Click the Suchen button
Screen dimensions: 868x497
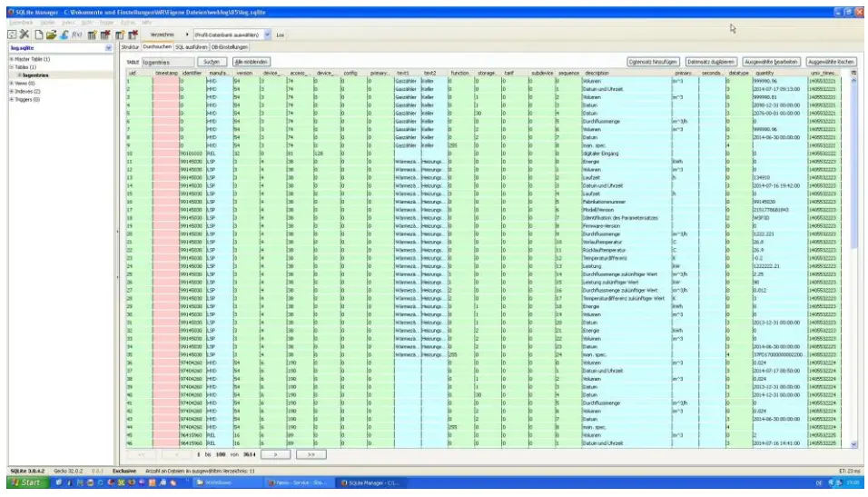212,62
